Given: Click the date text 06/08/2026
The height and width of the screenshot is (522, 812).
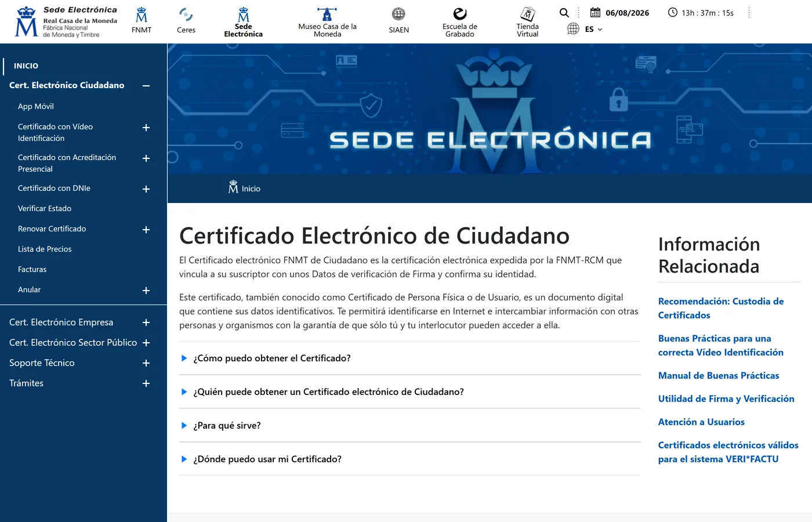Looking at the screenshot, I should [628, 13].
